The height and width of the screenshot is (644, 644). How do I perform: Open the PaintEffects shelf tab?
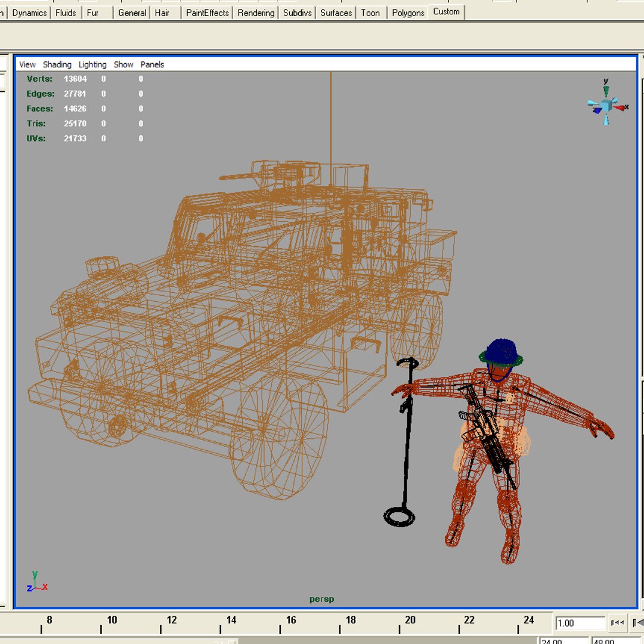208,13
